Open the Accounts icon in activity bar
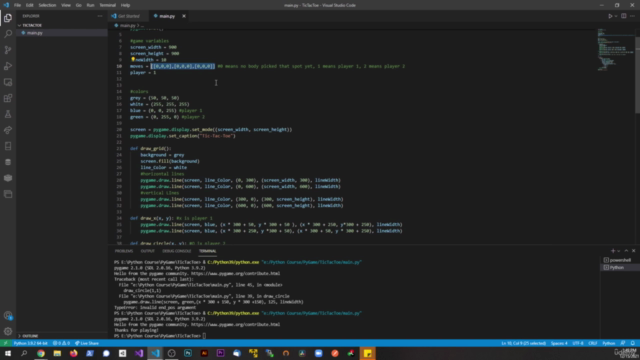640x360 pixels. point(8,316)
